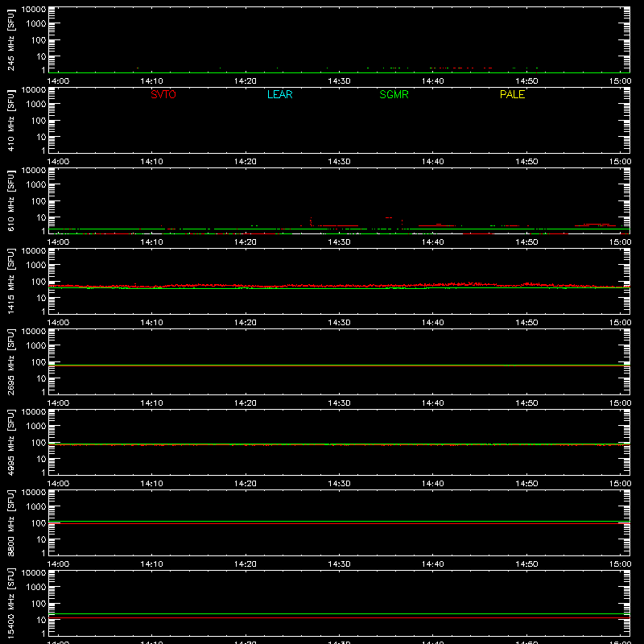Click the 1000 tick in the 4995 MHz panel
The height and width of the screenshot is (644, 644).
click(x=36, y=427)
